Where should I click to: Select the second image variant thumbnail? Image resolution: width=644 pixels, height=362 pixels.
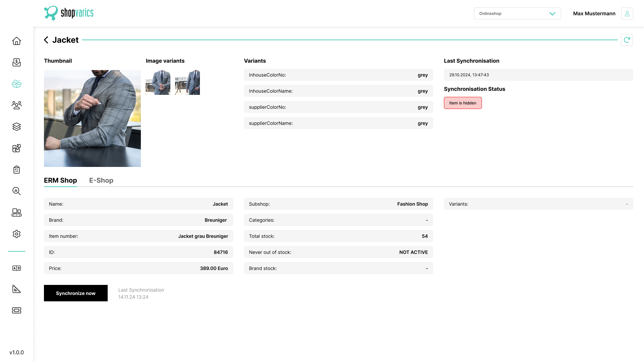(187, 82)
